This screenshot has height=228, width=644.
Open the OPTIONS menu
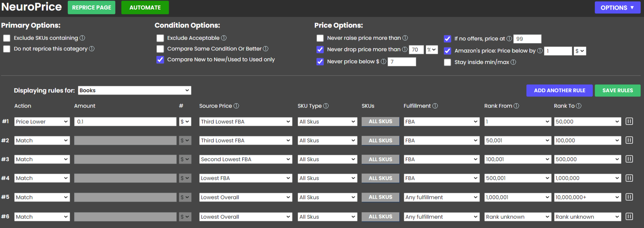click(617, 7)
